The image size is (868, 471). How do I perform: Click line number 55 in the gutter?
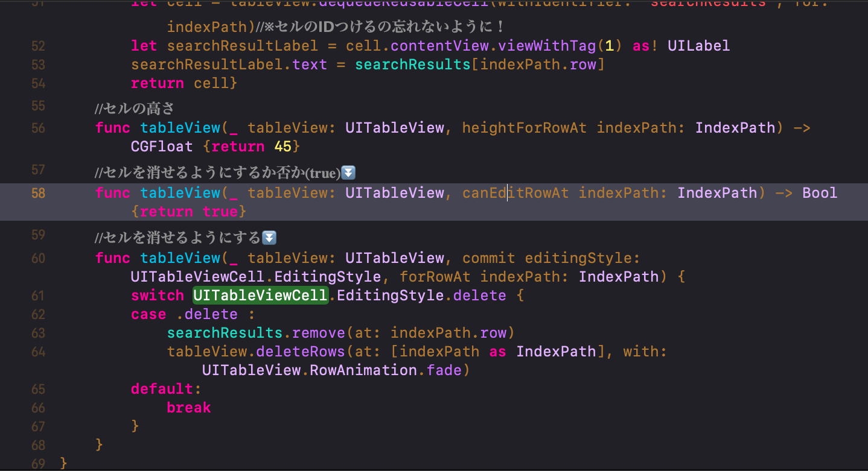tap(38, 106)
